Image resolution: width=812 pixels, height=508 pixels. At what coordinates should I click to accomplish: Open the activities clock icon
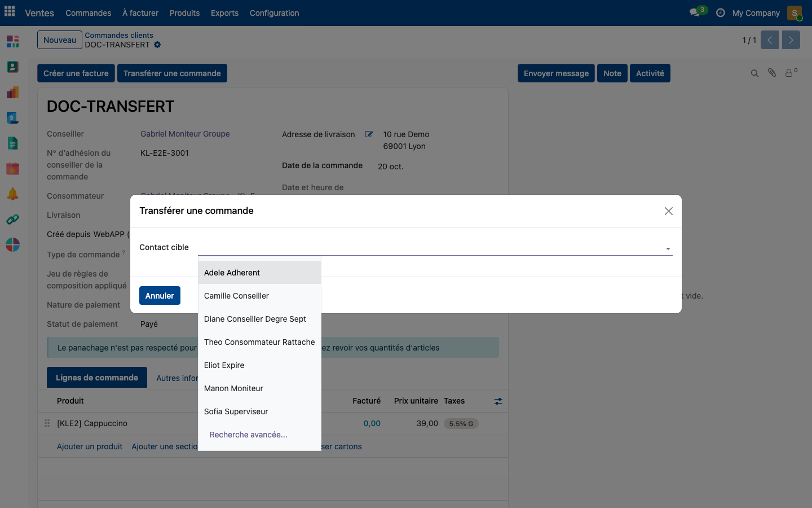click(x=720, y=12)
